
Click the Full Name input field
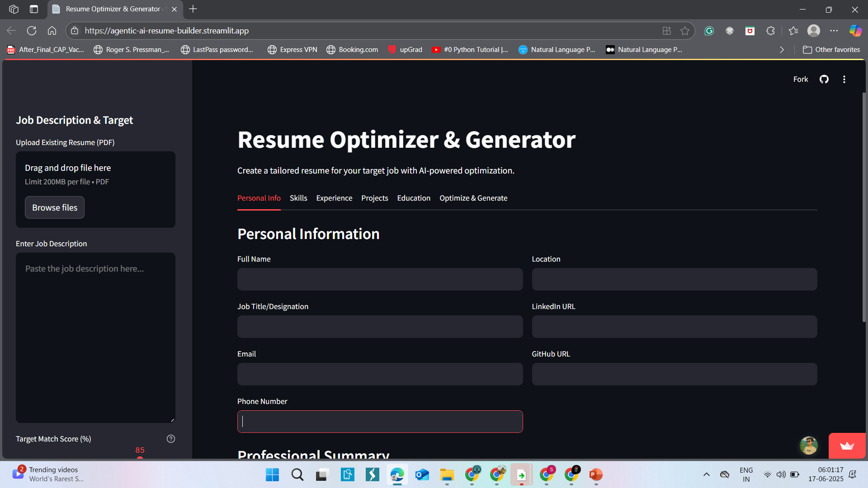coord(380,279)
